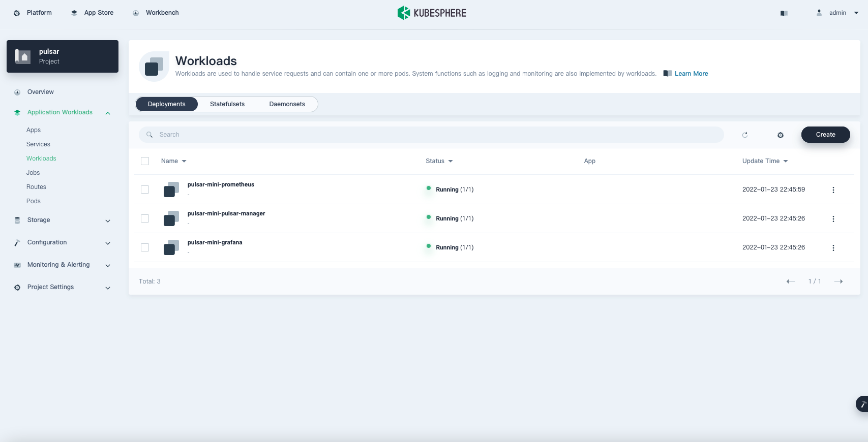868x442 pixels.
Task: Expand the Project Settings chevron
Action: 108,288
